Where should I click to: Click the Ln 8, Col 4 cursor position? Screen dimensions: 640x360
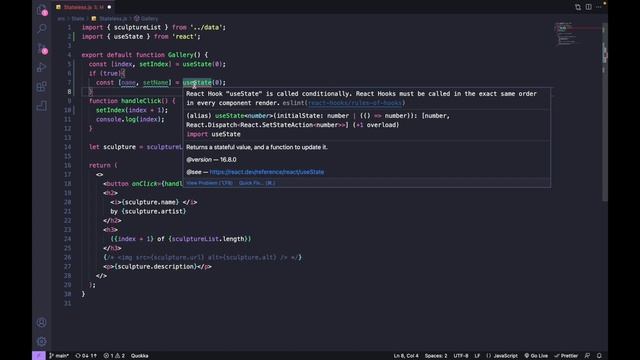[406, 356]
